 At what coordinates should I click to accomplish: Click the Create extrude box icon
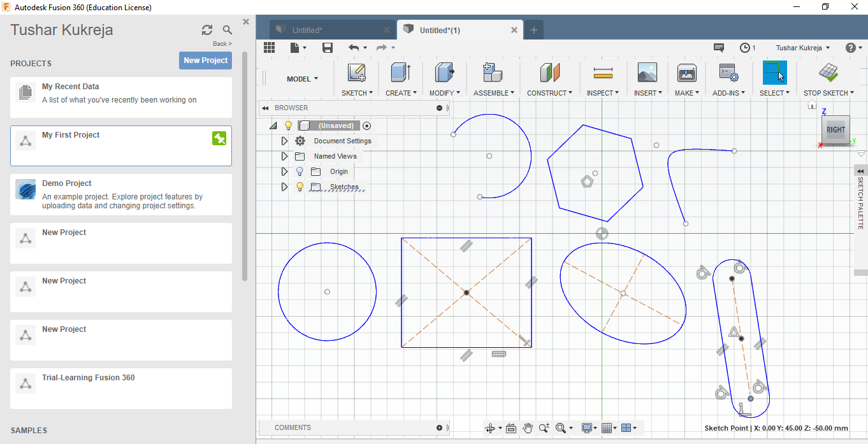(401, 73)
